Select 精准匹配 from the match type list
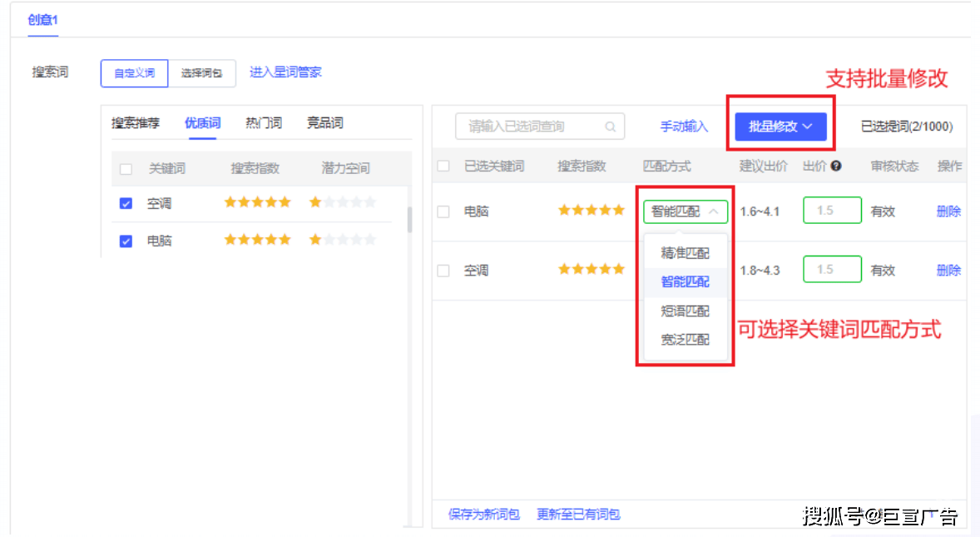This screenshot has height=537, width=980. click(x=685, y=252)
